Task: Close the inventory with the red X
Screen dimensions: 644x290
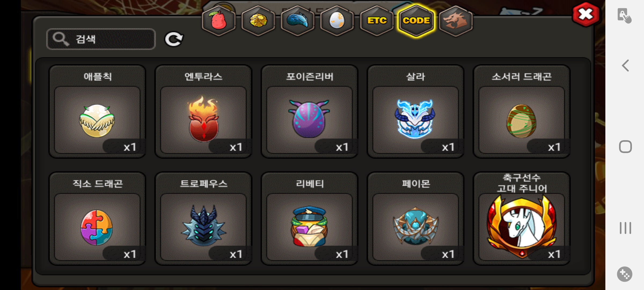Action: tap(586, 15)
